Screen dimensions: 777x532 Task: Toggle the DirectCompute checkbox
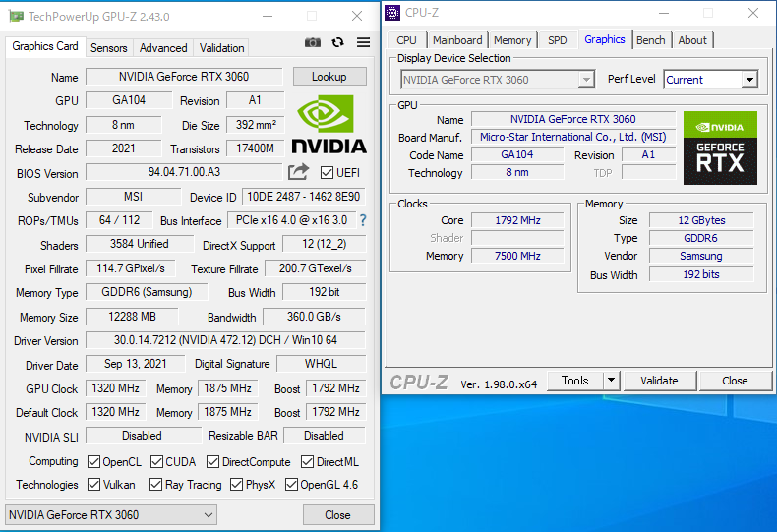point(213,461)
